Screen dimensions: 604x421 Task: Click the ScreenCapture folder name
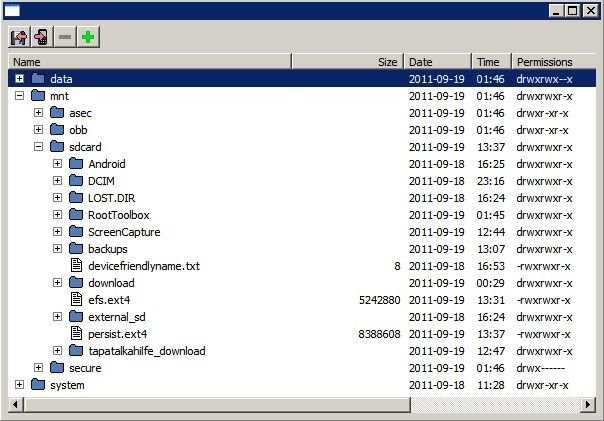coord(124,232)
